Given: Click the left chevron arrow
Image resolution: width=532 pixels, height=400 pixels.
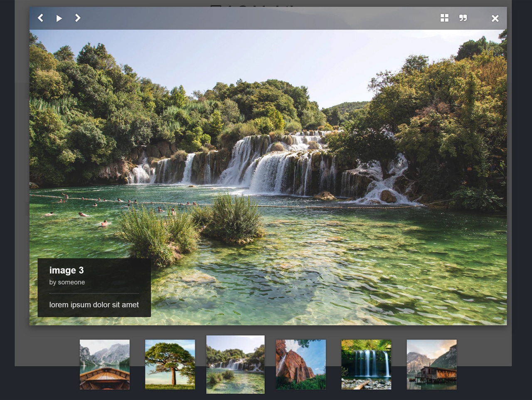Looking at the screenshot, I should click(x=40, y=18).
